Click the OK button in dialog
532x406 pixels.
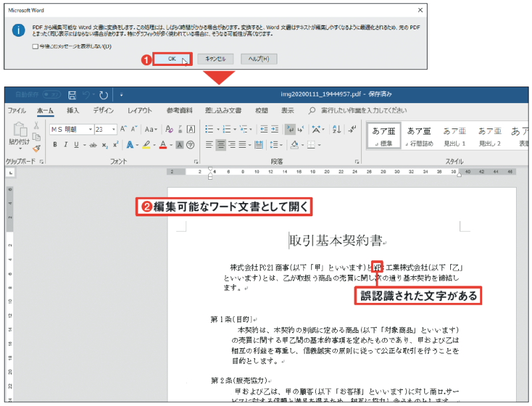[x=172, y=59]
